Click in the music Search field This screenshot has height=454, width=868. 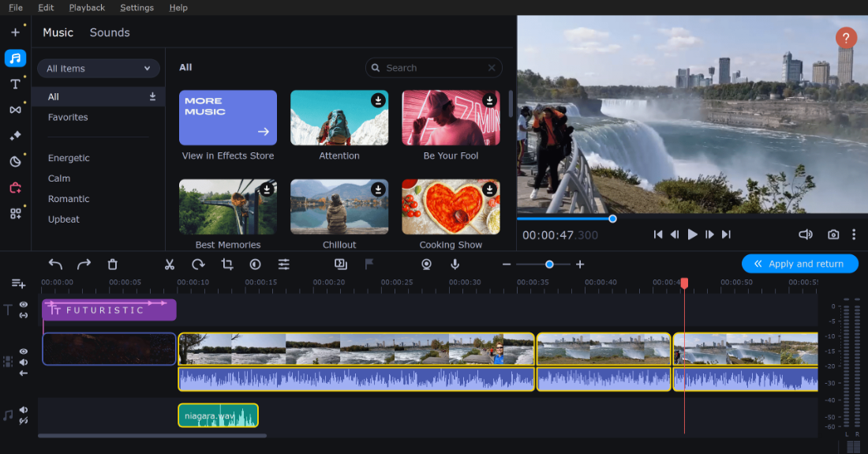pos(434,68)
